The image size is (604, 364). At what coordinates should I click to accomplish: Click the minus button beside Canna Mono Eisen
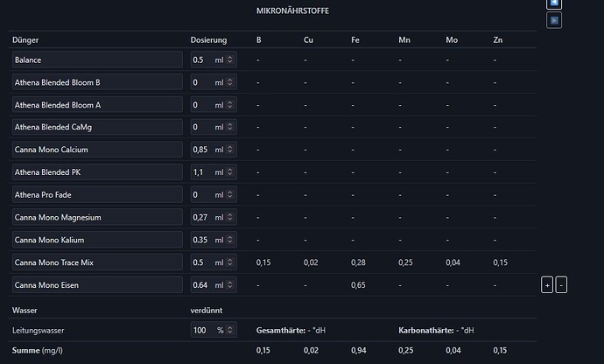(561, 285)
